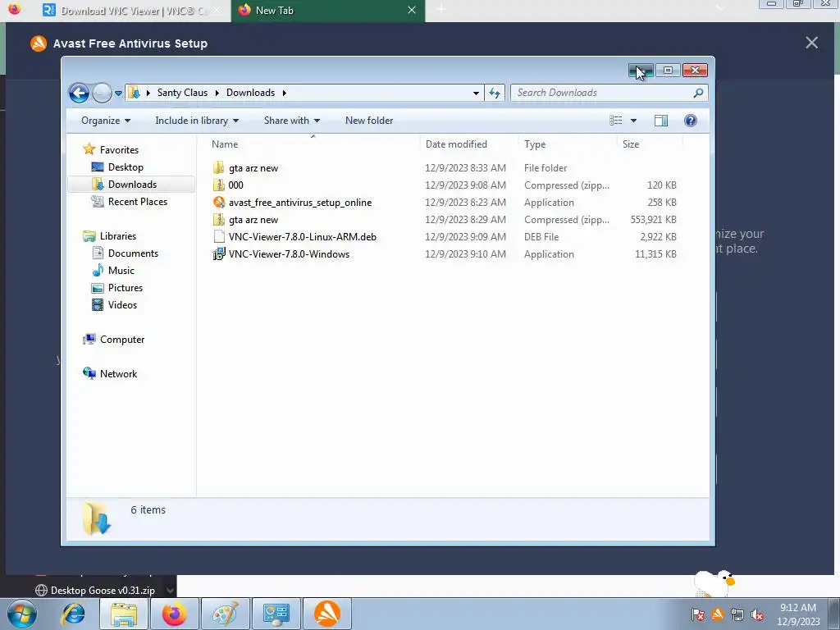Switch to Avast setup taskbar button
The width and height of the screenshot is (840, 630).
pos(326,614)
